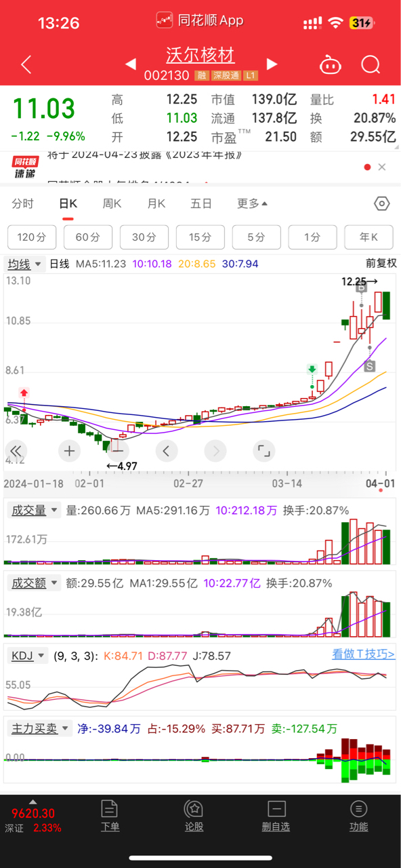Tap the back arrow in header
Image resolution: width=401 pixels, height=868 pixels.
click(26, 65)
